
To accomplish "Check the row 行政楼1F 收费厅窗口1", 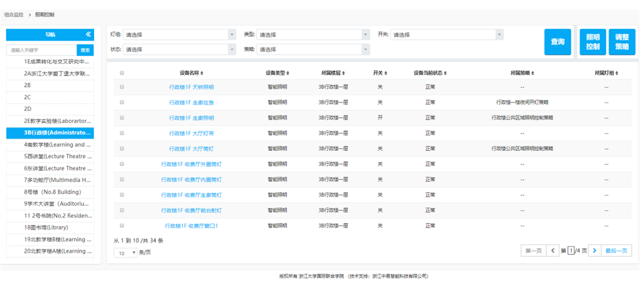I will pyautogui.click(x=122, y=226).
